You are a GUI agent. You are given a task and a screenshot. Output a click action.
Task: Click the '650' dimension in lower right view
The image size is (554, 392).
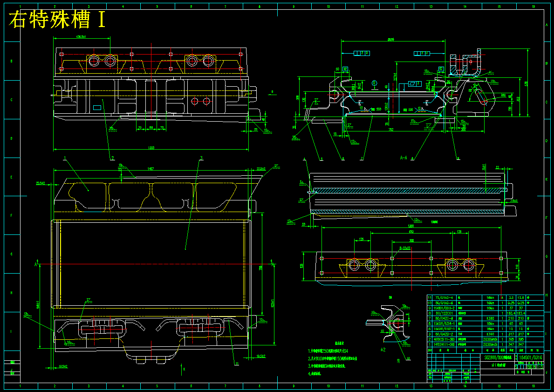[411, 232]
